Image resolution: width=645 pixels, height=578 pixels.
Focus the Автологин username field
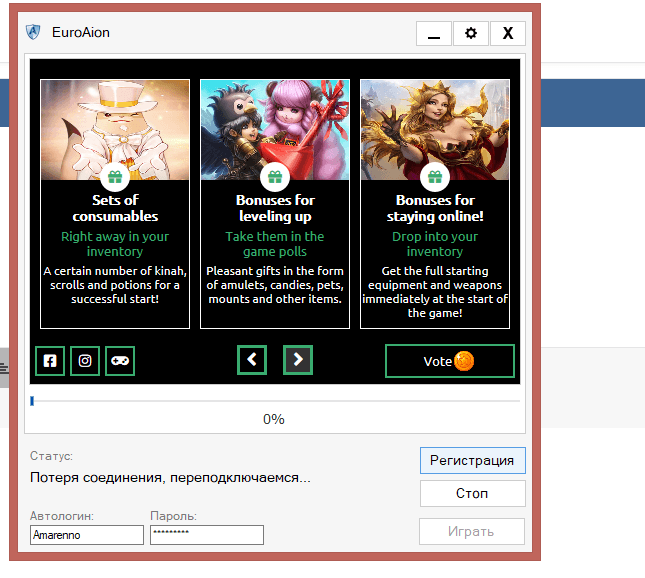(87, 536)
